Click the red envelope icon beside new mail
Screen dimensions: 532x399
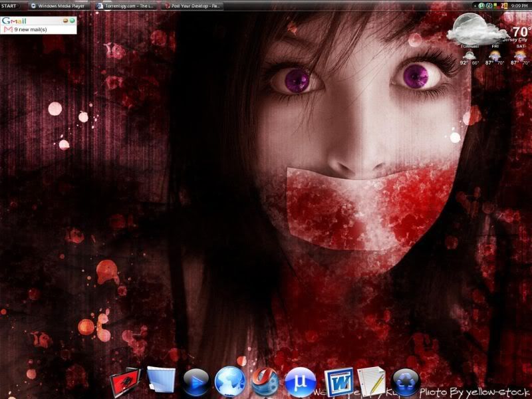coord(8,29)
